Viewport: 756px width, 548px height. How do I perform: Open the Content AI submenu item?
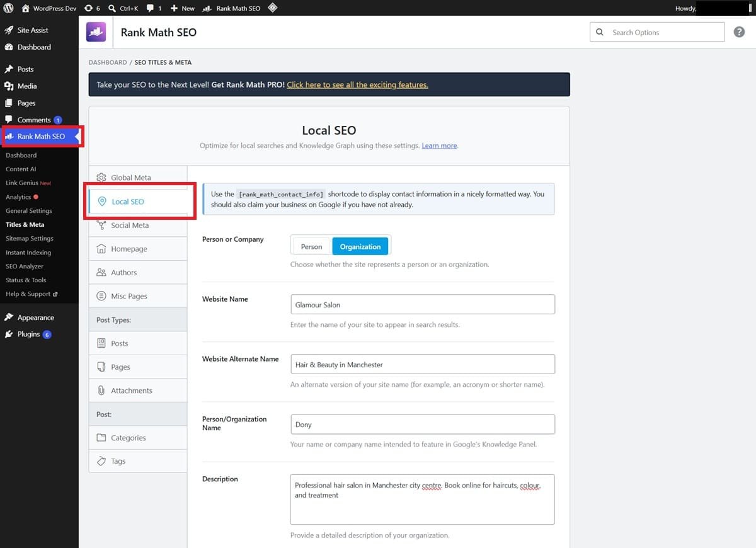(21, 169)
